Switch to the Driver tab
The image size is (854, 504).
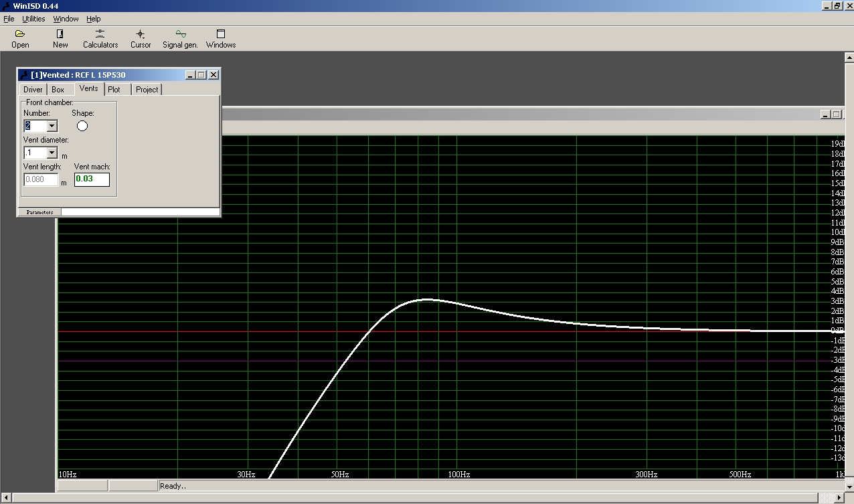tap(33, 90)
